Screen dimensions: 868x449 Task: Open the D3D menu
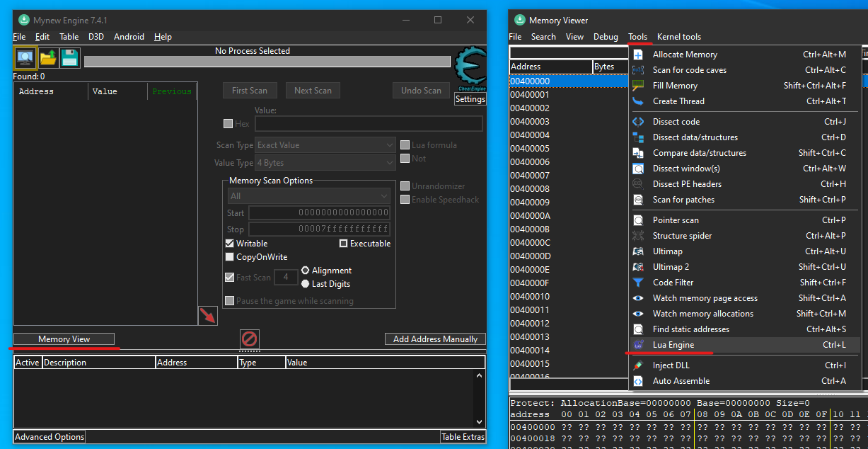pyautogui.click(x=96, y=37)
